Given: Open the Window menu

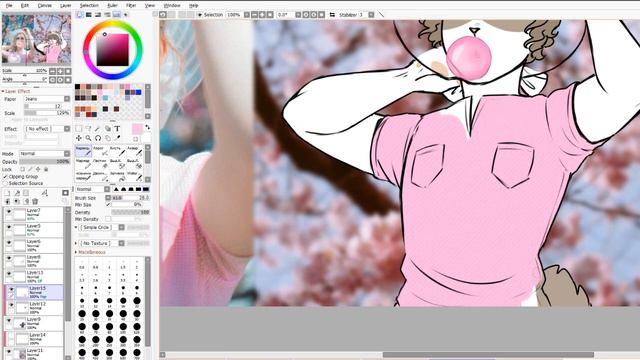Looking at the screenshot, I should [x=172, y=5].
